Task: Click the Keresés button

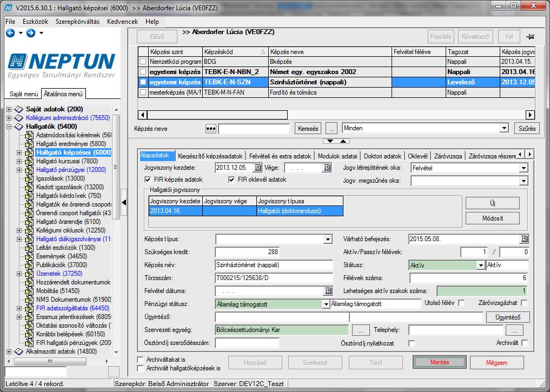Action: (x=308, y=129)
